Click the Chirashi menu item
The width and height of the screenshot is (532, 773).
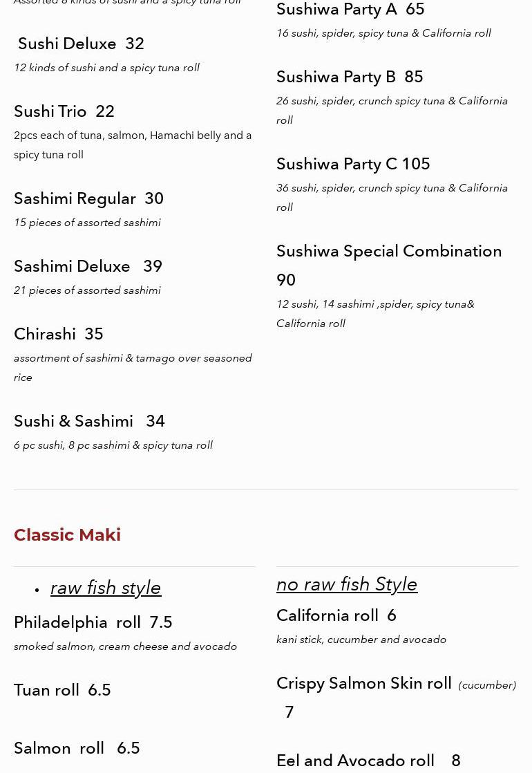(x=59, y=334)
